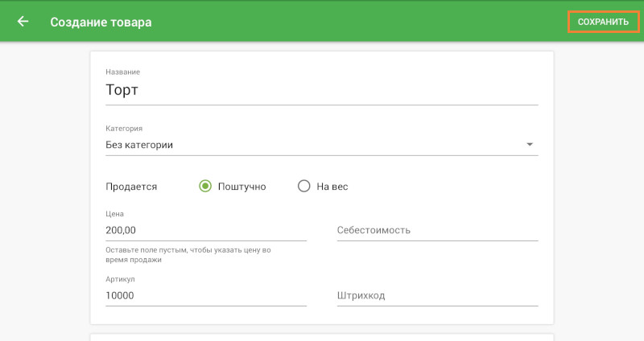Click the Артикул label above 10000
Image resolution: width=644 pixels, height=341 pixels.
(x=120, y=279)
